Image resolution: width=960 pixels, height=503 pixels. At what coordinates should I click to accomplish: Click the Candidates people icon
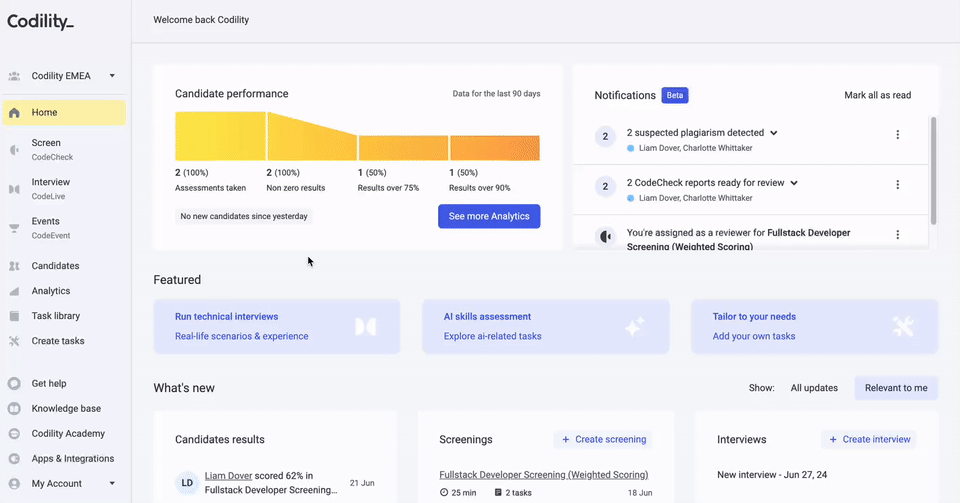(14, 266)
